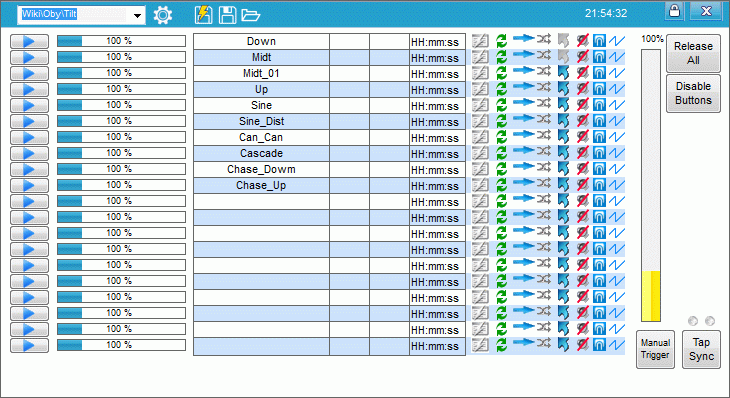Click the shuffle random icon in Down row
The height and width of the screenshot is (398, 730).
coord(543,39)
